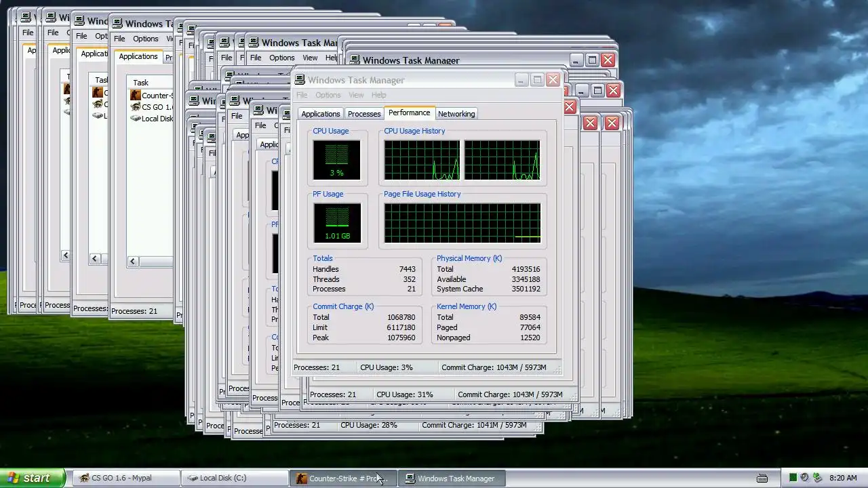Click the Commit Charge Total value 1068780
The image size is (868, 488).
[x=401, y=317]
